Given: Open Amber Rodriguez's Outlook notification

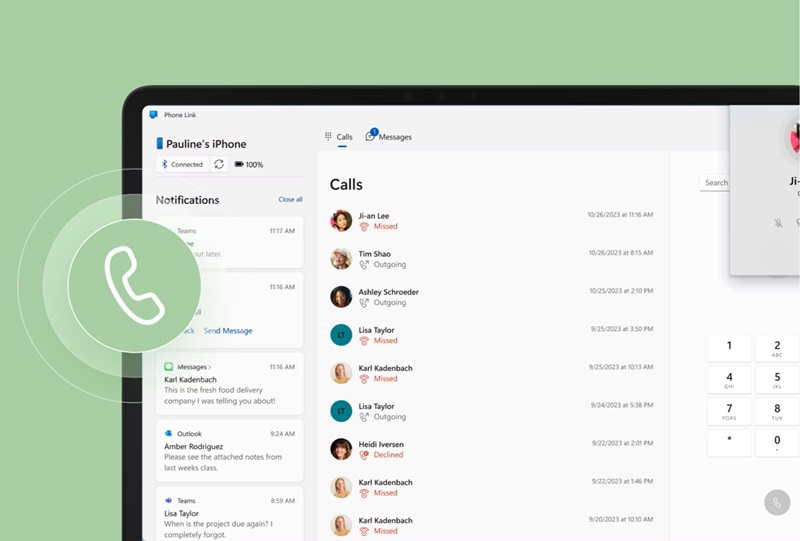Looking at the screenshot, I should [230, 451].
